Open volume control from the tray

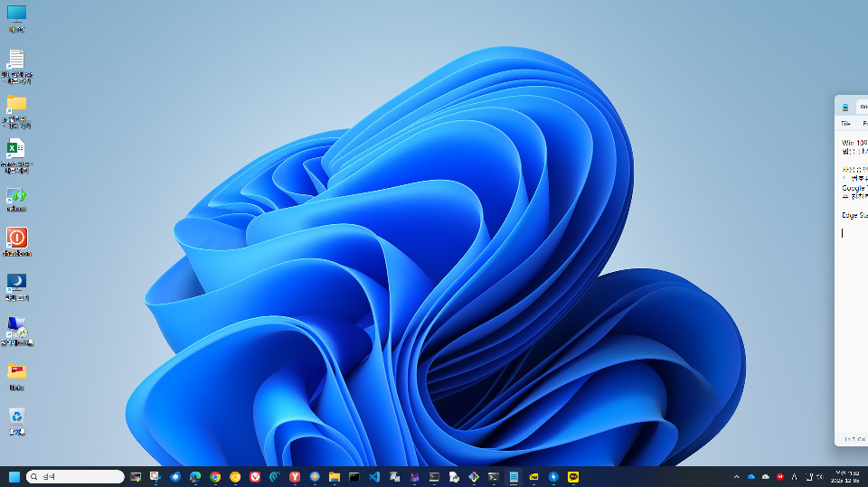tap(820, 476)
